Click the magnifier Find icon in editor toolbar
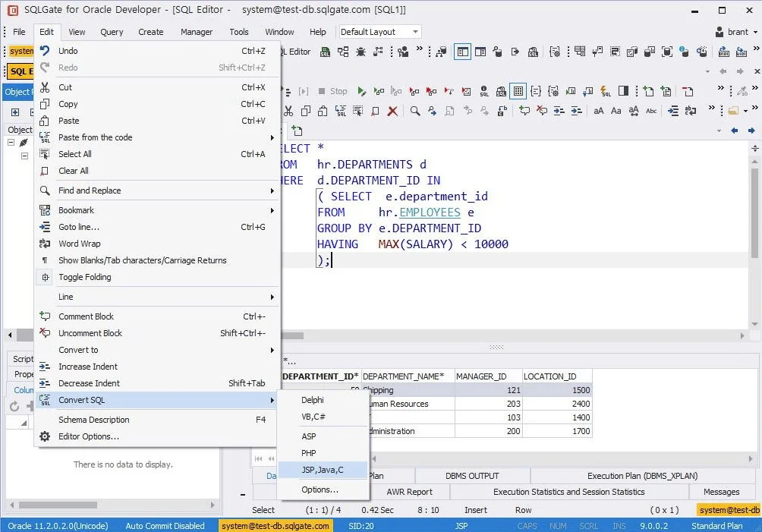The width and height of the screenshot is (762, 532). [415, 111]
